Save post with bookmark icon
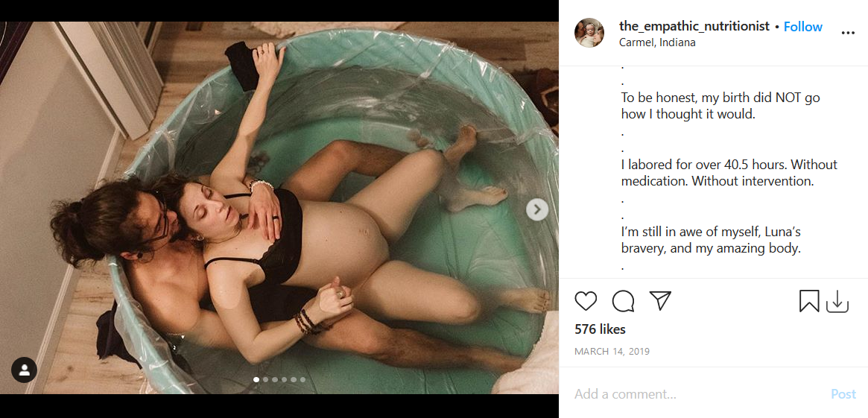 [x=809, y=301]
